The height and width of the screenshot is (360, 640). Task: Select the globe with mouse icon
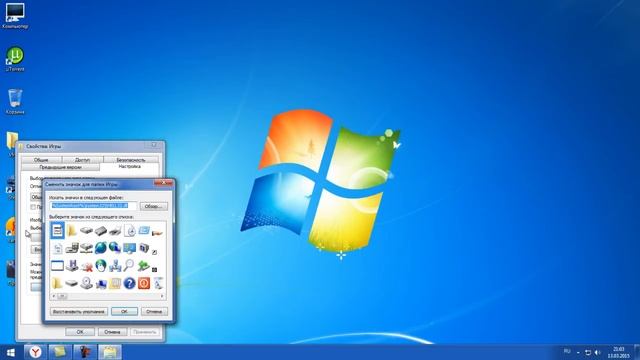[x=100, y=265]
